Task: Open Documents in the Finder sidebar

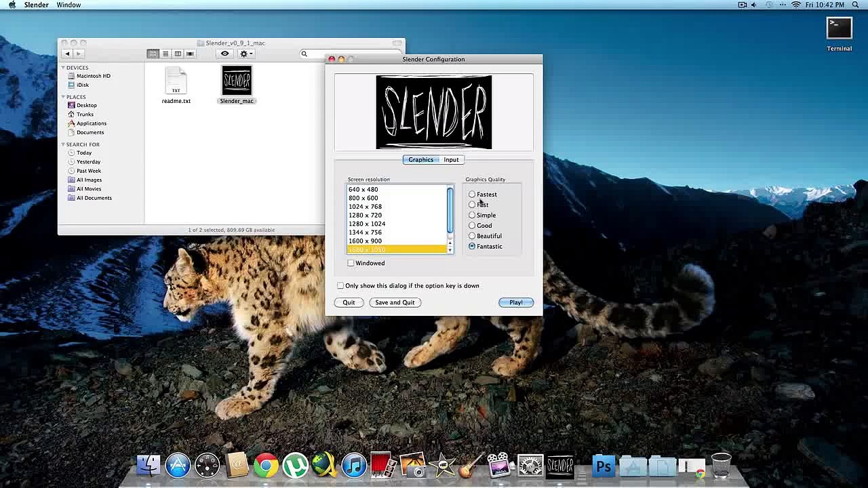Action: (85, 132)
